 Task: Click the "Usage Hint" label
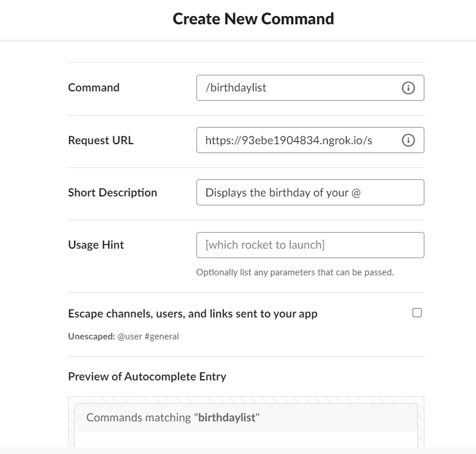(x=96, y=245)
